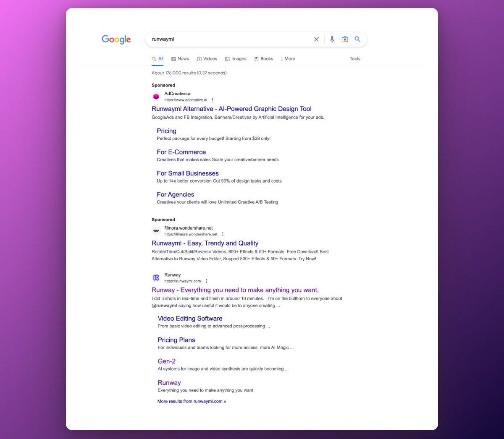
Task: Open the Tools filter options
Action: pos(355,59)
